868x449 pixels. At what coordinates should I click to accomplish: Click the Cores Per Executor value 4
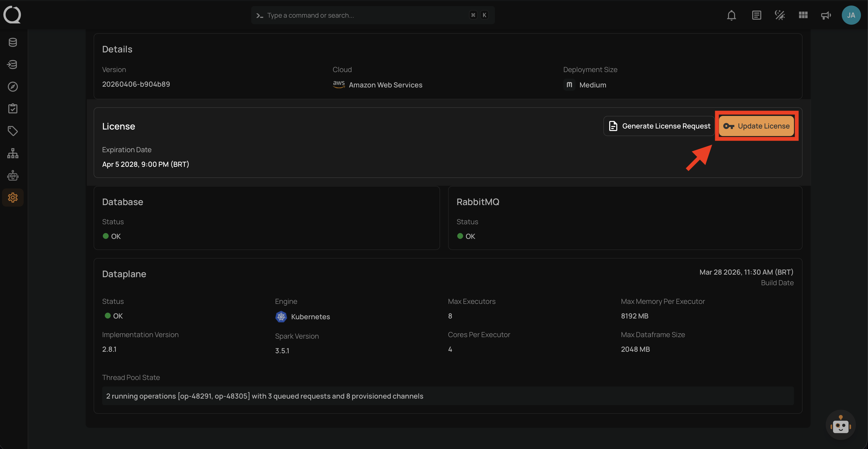[x=450, y=349]
